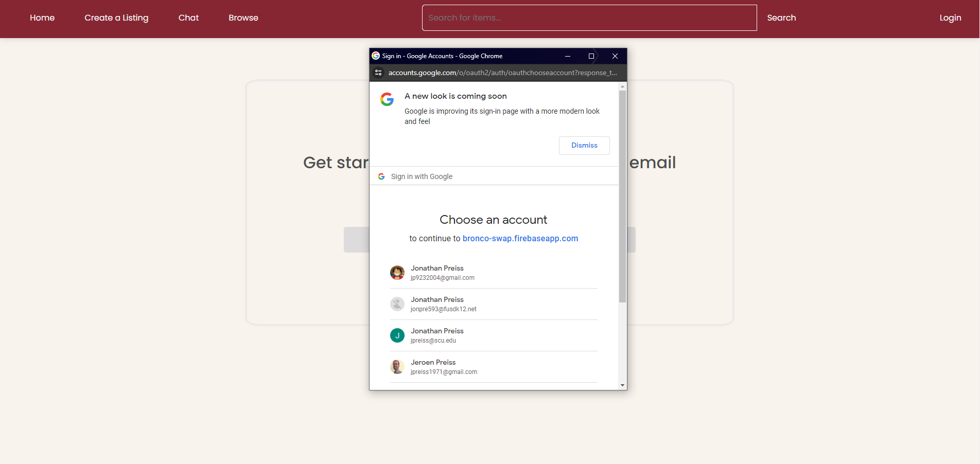
Task: Click Google logo in new look banner
Action: [x=387, y=99]
